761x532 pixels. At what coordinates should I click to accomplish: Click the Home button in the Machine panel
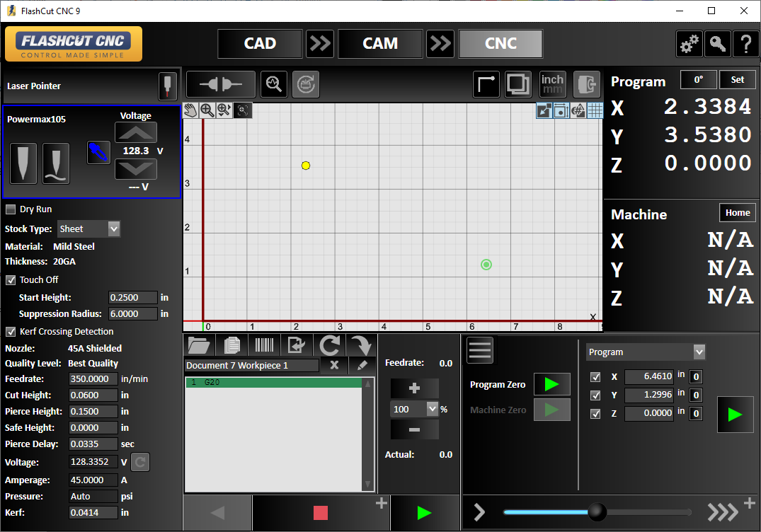pyautogui.click(x=737, y=212)
